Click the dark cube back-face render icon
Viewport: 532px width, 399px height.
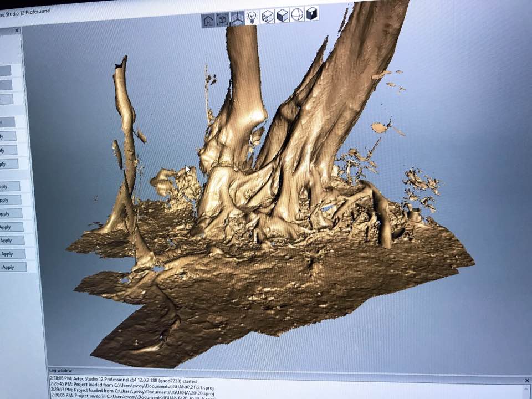[312, 14]
